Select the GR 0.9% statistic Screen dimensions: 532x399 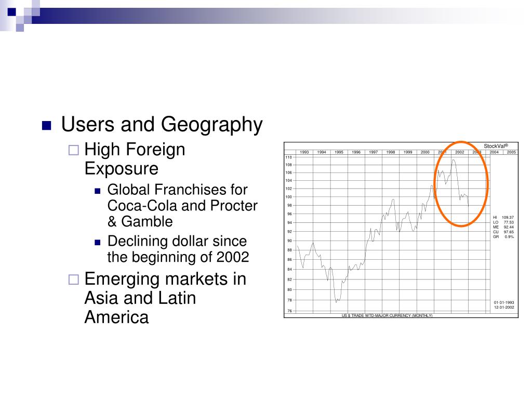click(503, 237)
